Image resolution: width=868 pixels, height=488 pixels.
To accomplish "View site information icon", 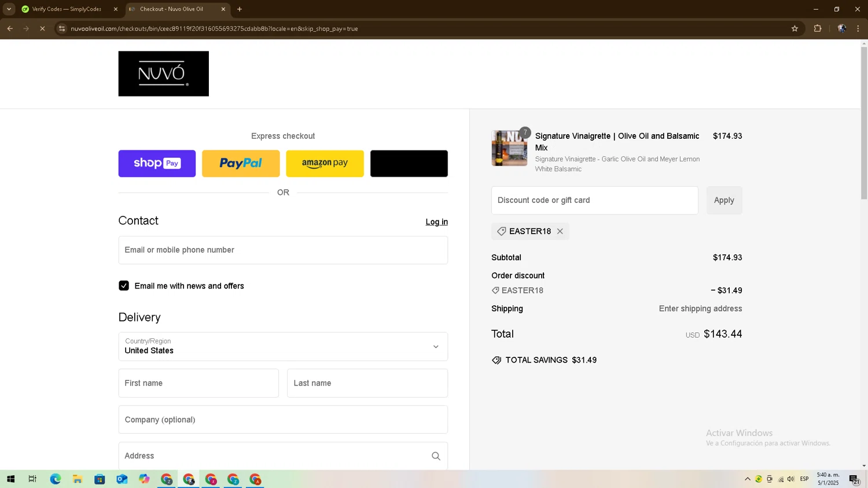I will click(62, 28).
